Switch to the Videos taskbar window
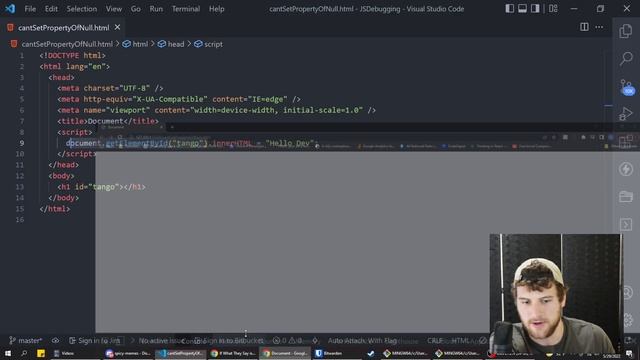The height and width of the screenshot is (360, 640). [x=75, y=353]
